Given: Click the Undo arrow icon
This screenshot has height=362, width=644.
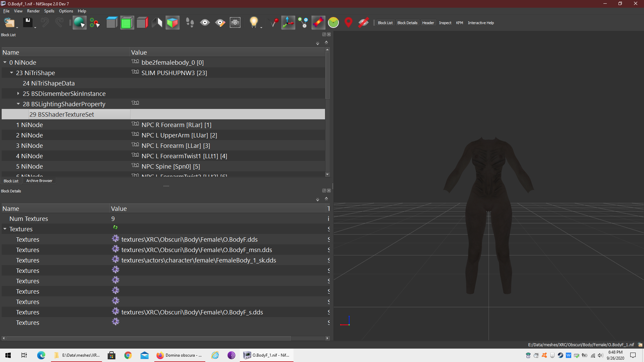Looking at the screenshot, I should 45,23.
